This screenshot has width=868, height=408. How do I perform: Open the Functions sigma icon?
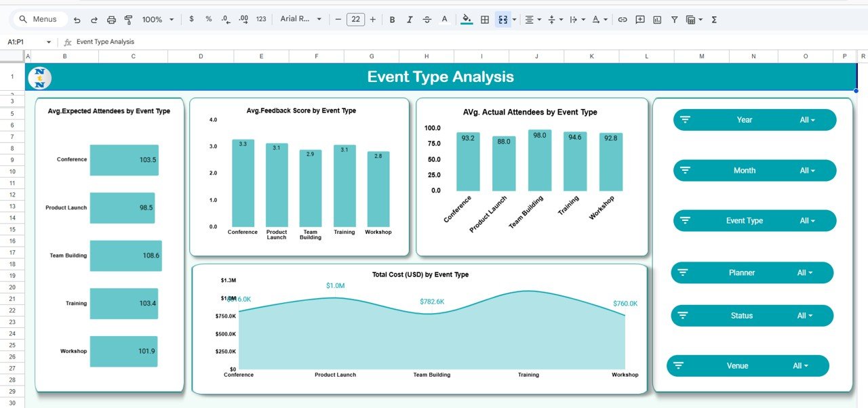click(x=714, y=19)
